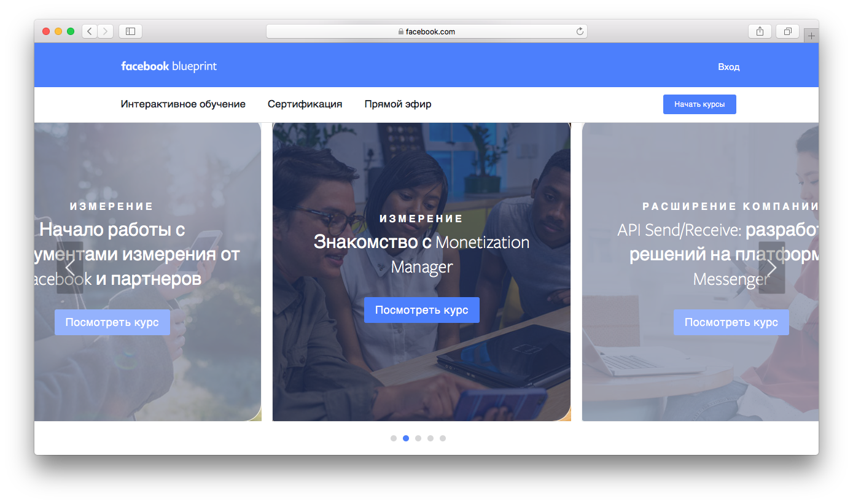Screen dimensions: 853x504
Task: Go forward with Safari's forward arrow
Action: pos(106,31)
